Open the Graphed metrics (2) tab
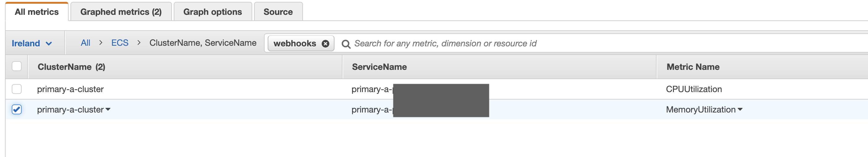The height and width of the screenshot is (157, 868). (121, 12)
